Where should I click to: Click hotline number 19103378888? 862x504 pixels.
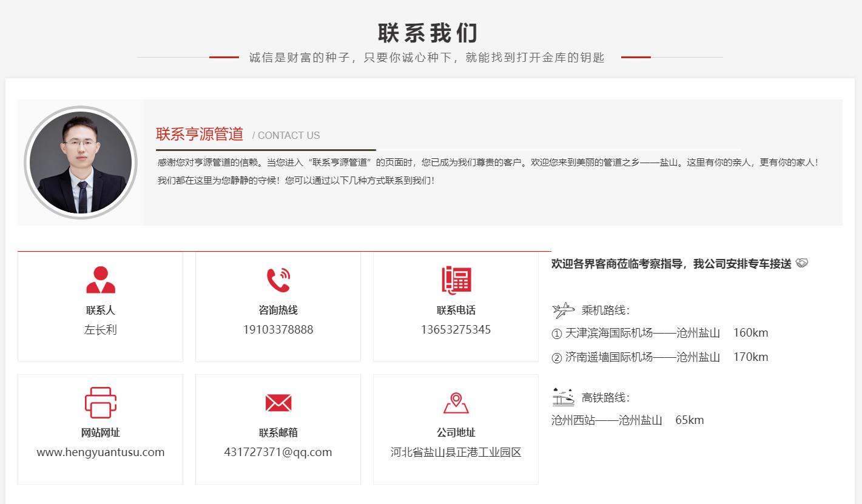coord(278,329)
